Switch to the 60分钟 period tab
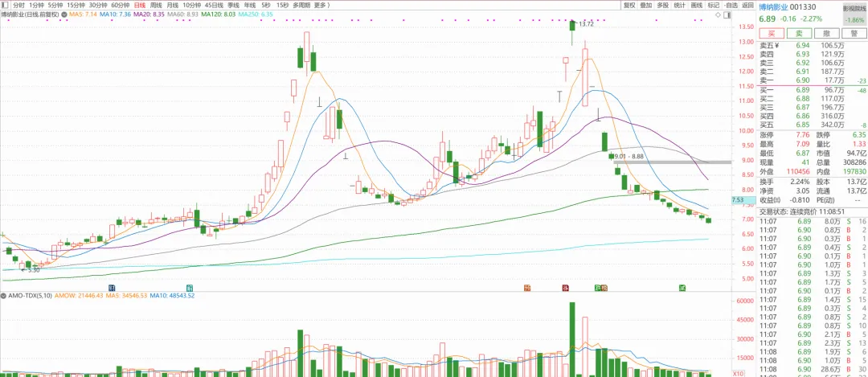Image resolution: width=868 pixels, height=377 pixels. tap(120, 5)
